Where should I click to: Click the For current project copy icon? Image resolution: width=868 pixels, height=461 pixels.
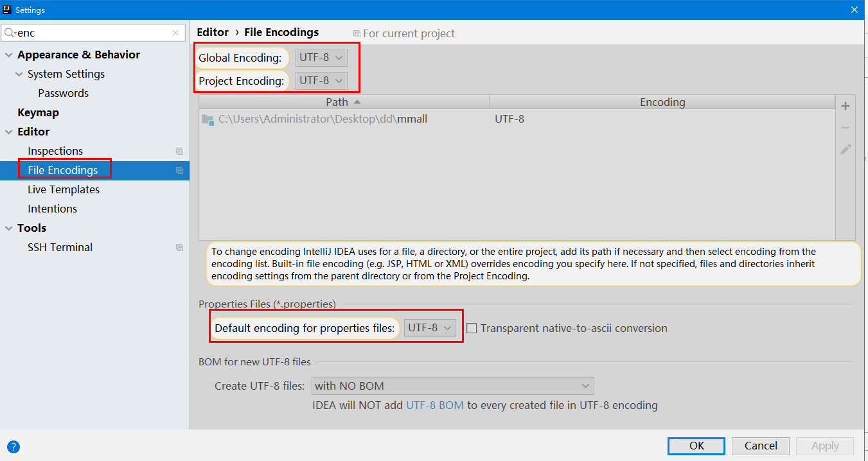357,33
